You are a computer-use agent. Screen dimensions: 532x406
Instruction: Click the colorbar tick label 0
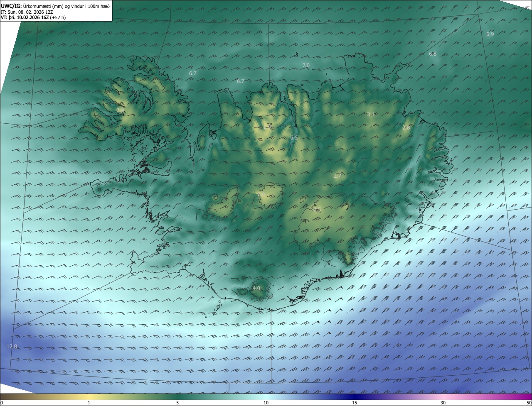click(2, 403)
